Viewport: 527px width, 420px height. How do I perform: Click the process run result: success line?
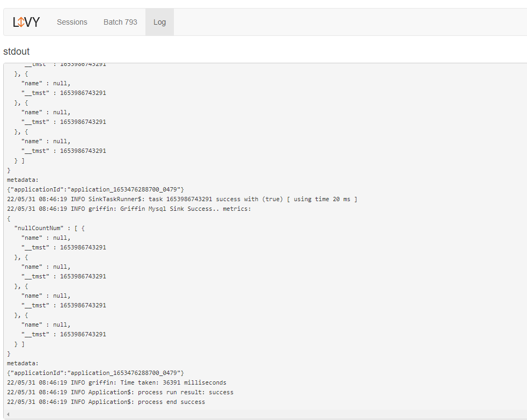click(120, 392)
